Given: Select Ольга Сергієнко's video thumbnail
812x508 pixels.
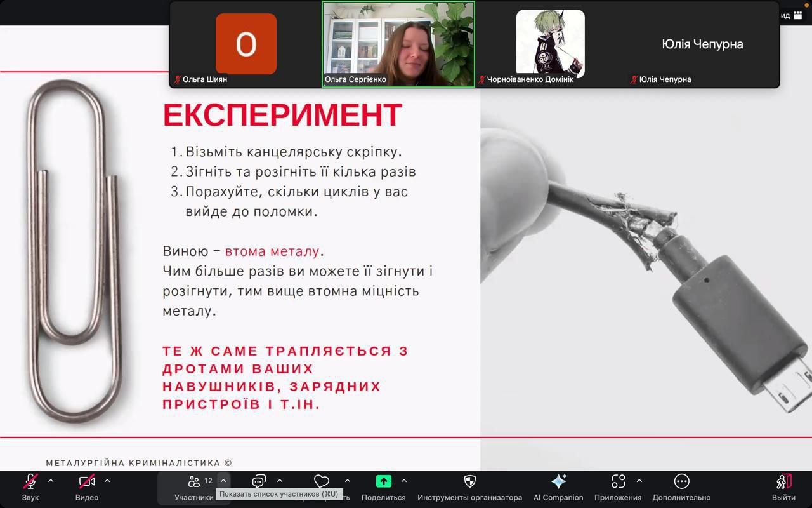Looking at the screenshot, I should [x=398, y=43].
